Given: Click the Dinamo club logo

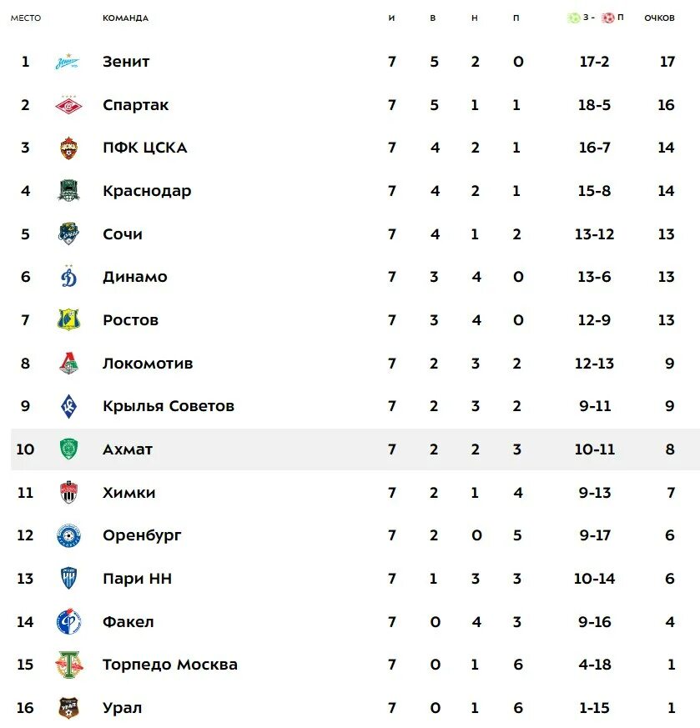Looking at the screenshot, I should [x=68, y=277].
